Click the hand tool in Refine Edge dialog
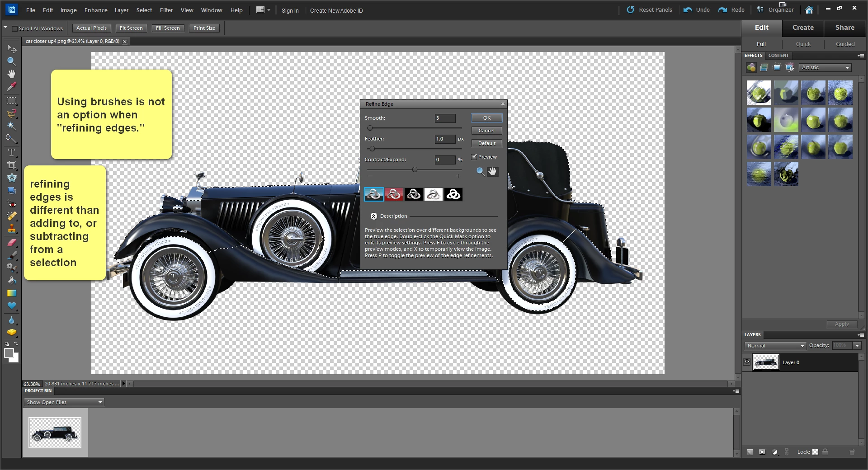Screen dimensions: 868x470 click(492, 171)
